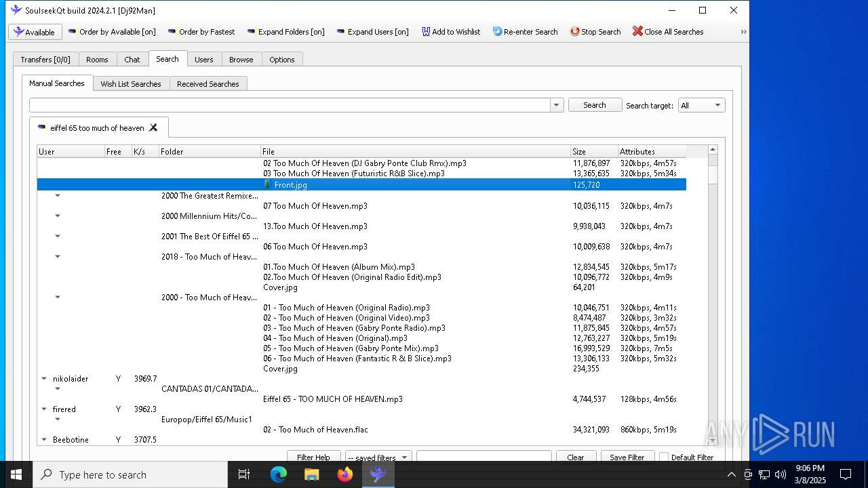This screenshot has width=868, height=488.
Task: Sort results by Attributes column
Action: [652, 152]
